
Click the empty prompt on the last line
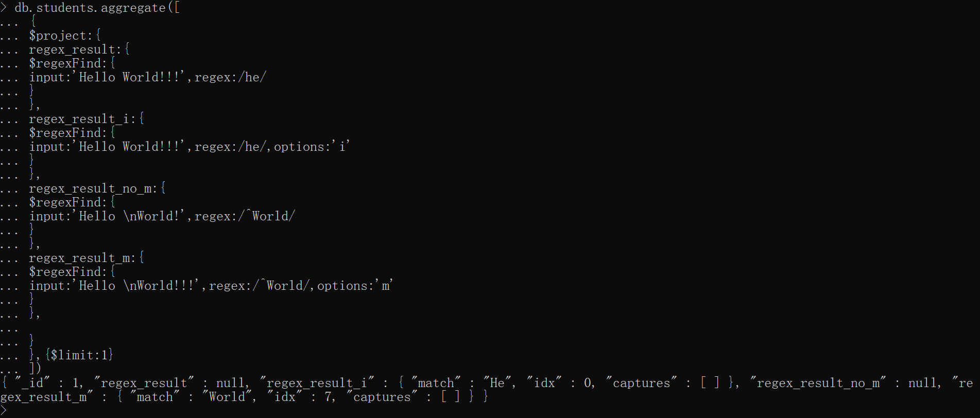click(x=4, y=410)
